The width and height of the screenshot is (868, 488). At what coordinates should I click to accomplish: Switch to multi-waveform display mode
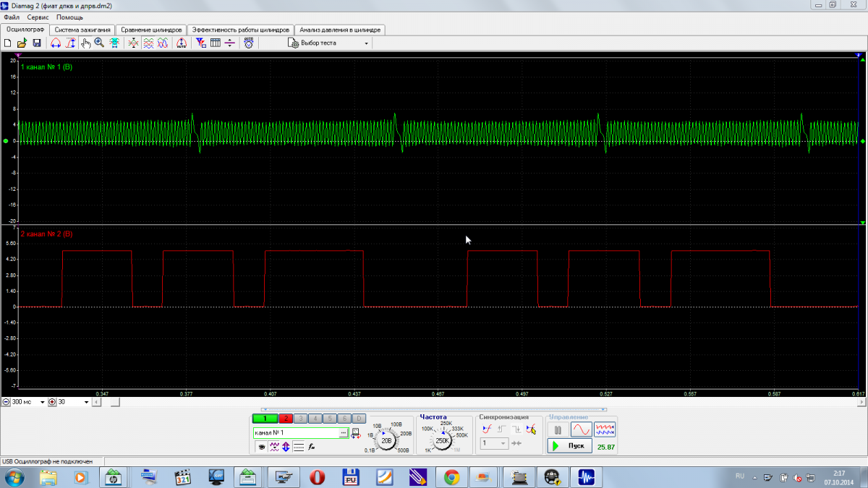tap(605, 429)
